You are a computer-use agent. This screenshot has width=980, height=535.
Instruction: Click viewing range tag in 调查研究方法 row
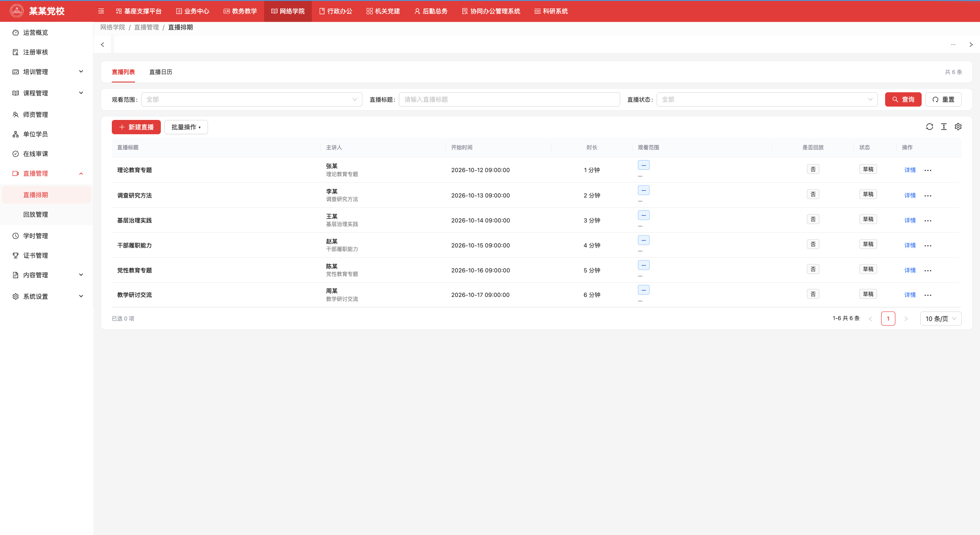644,190
